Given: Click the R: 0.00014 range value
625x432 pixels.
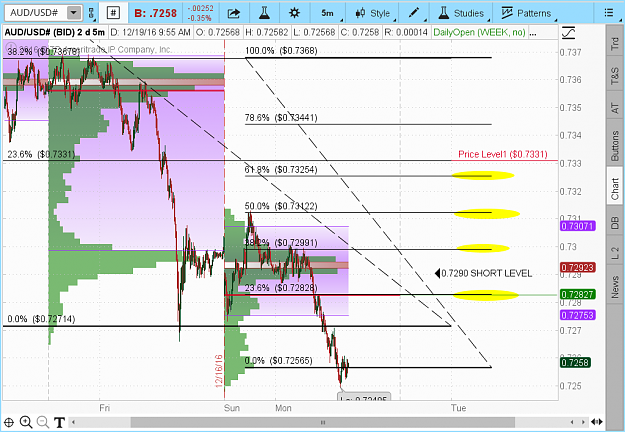Looking at the screenshot, I should click(405, 32).
